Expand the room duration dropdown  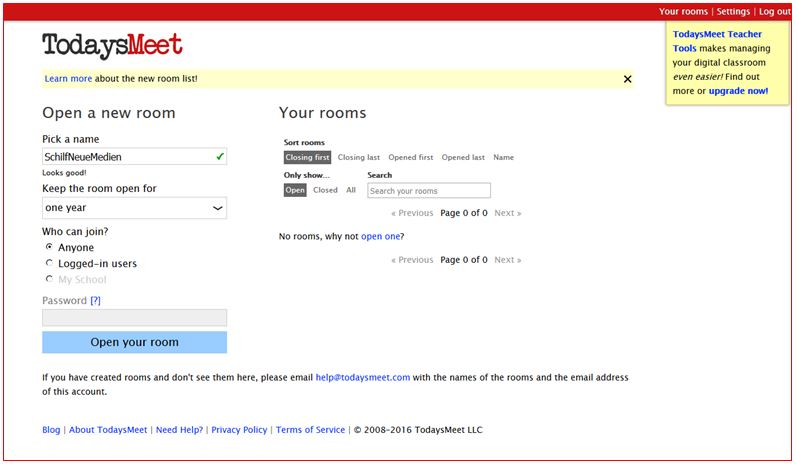134,208
